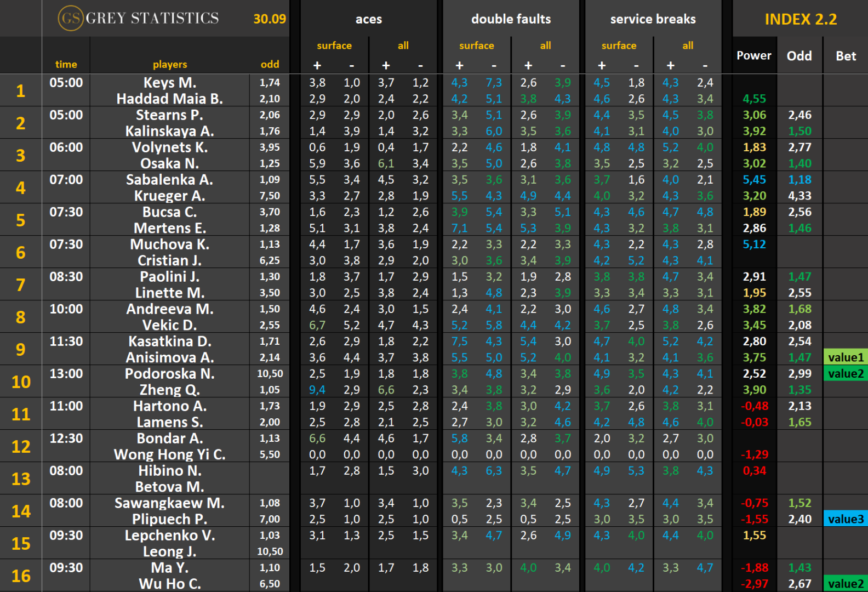
Task: Select player Mertens E.
Action: (170, 228)
